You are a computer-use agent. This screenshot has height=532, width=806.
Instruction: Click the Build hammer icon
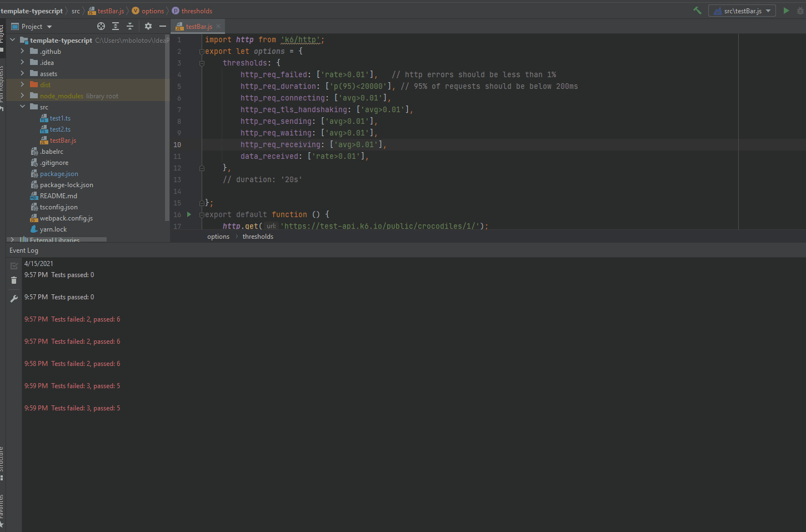pos(697,10)
